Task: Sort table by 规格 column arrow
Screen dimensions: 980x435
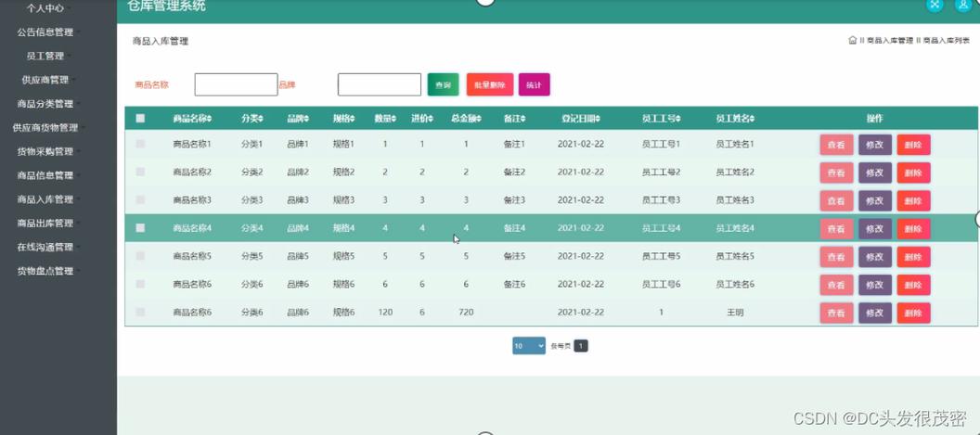Action: click(353, 119)
